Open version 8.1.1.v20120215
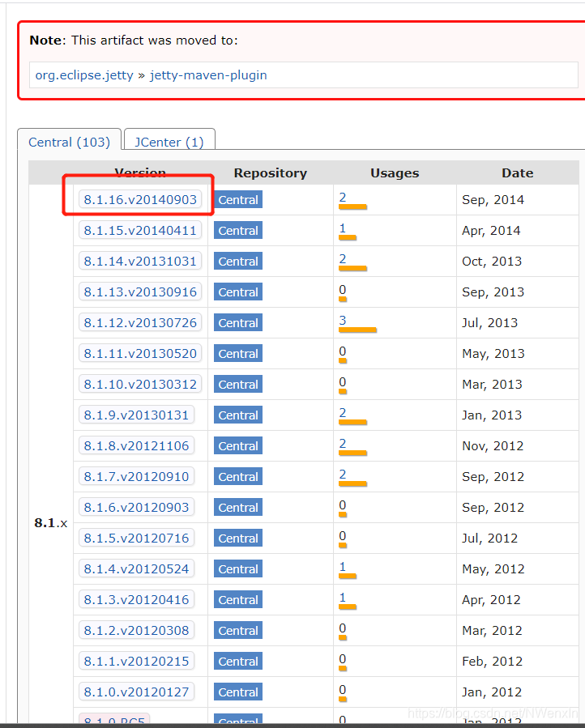The image size is (585, 728). (137, 661)
